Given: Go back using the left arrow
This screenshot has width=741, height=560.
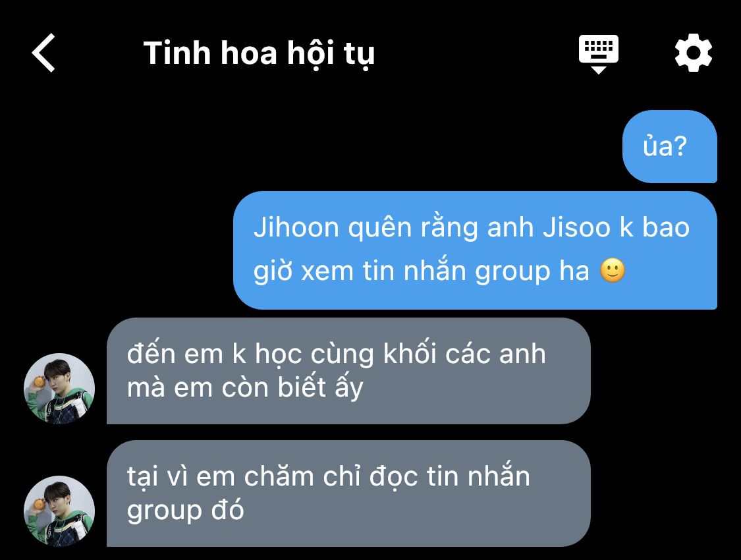Looking at the screenshot, I should [x=43, y=53].
